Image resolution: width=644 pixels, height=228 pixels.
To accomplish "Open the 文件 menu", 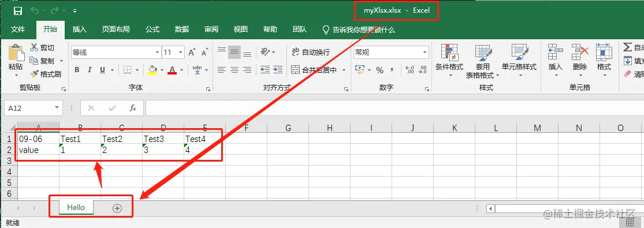I will pos(18,29).
